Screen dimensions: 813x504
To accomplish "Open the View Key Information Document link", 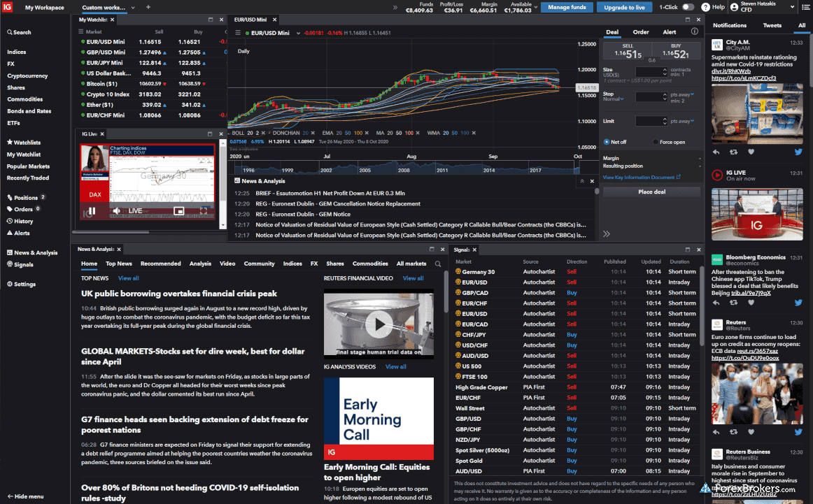I will pos(642,177).
